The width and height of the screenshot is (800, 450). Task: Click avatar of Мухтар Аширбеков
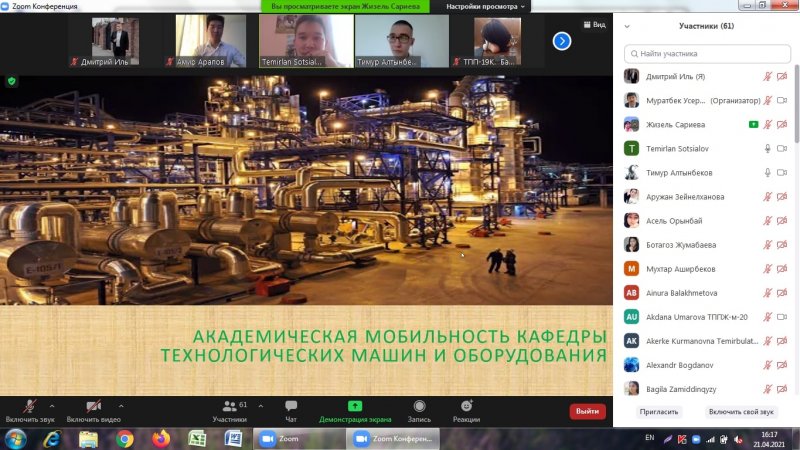pyautogui.click(x=631, y=268)
